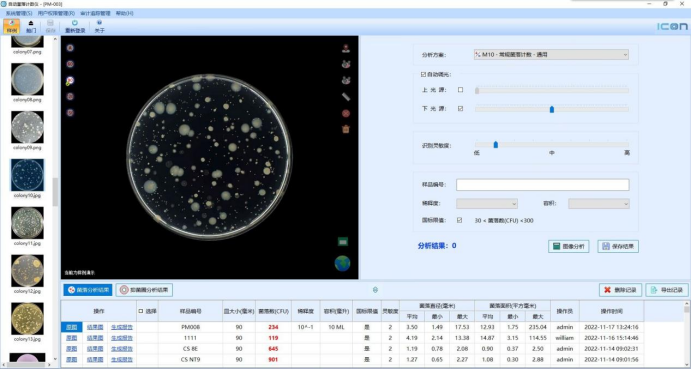Viewport: 692px width, 369px height.
Task: Switch to the 抑菌圈分析结果 tab
Action: 144,290
